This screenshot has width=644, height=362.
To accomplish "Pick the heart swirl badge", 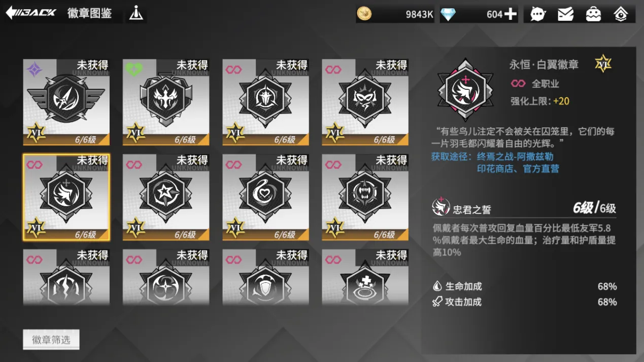I will click(x=265, y=197).
